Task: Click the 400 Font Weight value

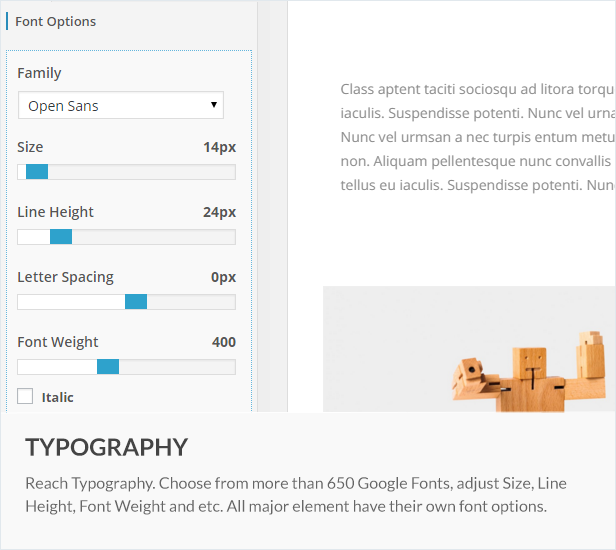Action: click(x=224, y=342)
